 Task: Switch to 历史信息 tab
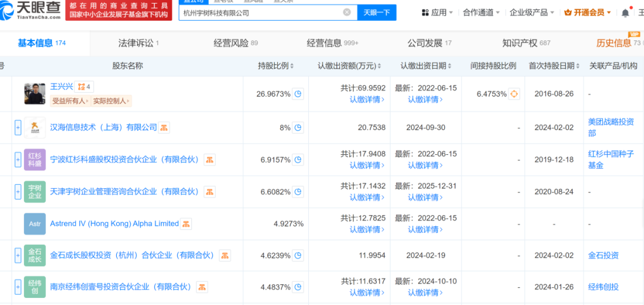[618, 43]
